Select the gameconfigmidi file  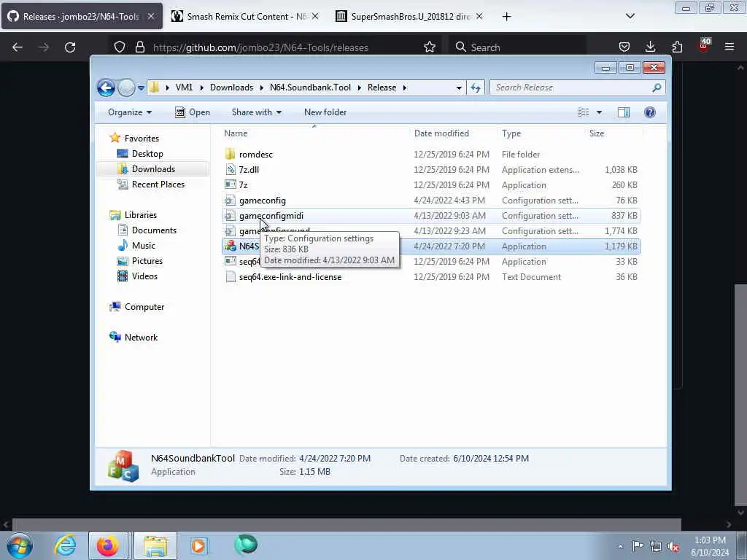click(271, 216)
